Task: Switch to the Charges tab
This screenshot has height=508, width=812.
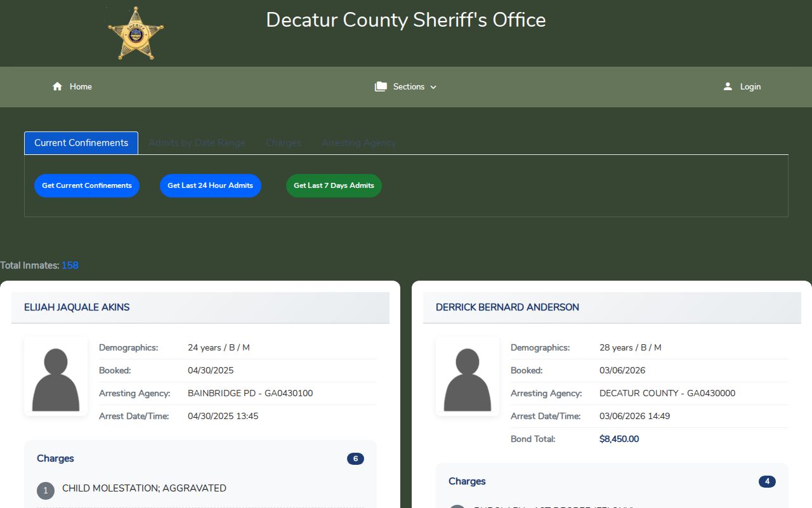Action: click(284, 143)
